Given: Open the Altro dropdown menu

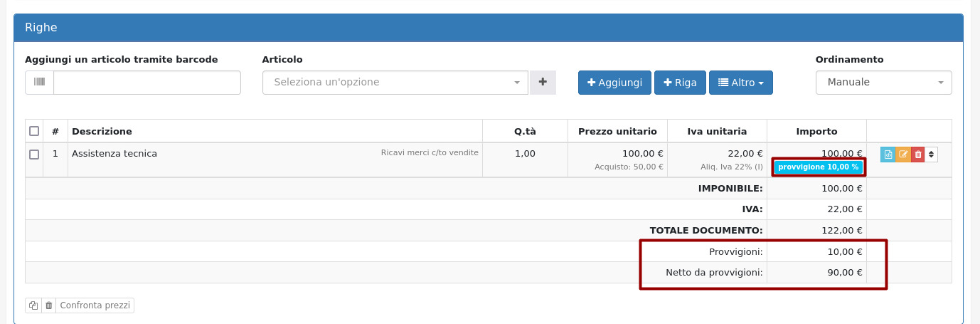Looking at the screenshot, I should (x=740, y=83).
